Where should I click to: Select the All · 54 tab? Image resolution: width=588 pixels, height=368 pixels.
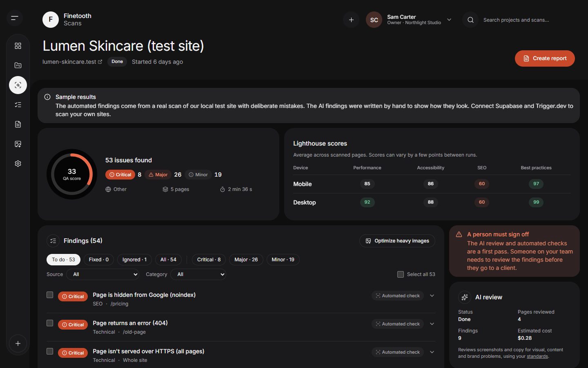(168, 260)
